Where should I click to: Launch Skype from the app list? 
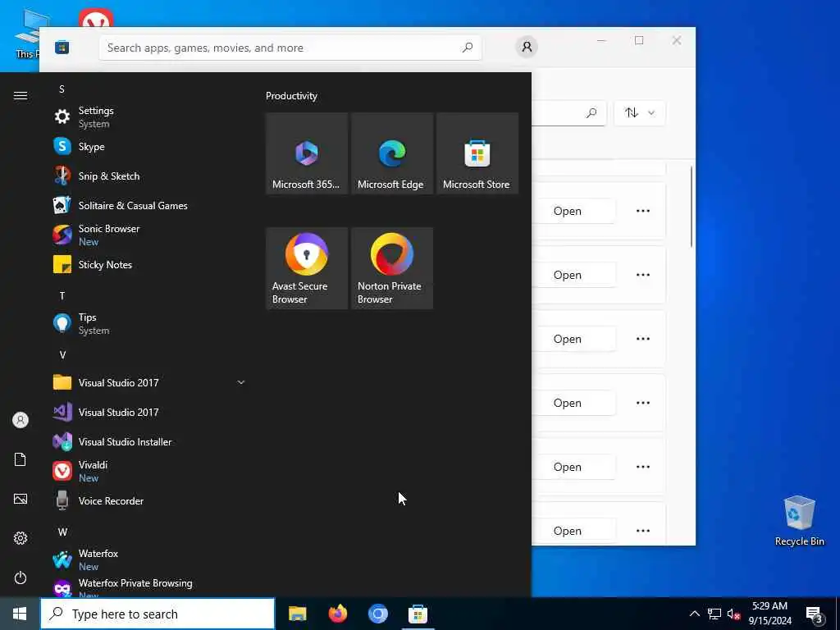tap(148, 146)
